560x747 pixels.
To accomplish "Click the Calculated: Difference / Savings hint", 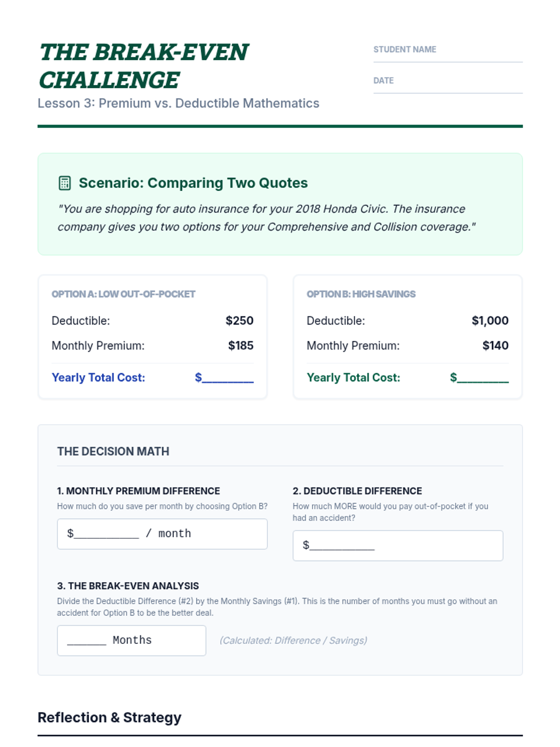I will click(293, 641).
